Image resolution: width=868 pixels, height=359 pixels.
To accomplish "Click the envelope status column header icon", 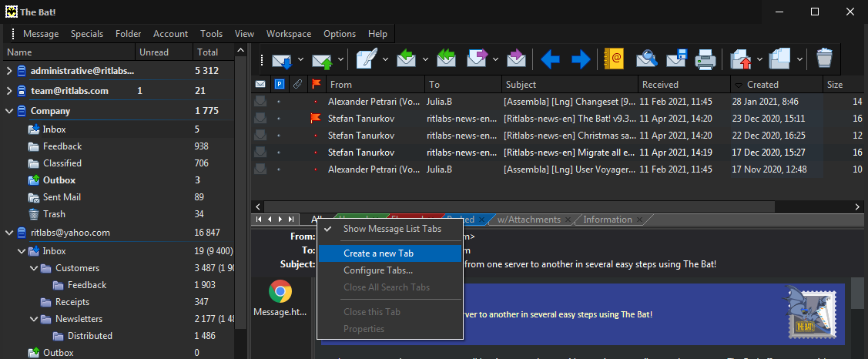I will 260,84.
